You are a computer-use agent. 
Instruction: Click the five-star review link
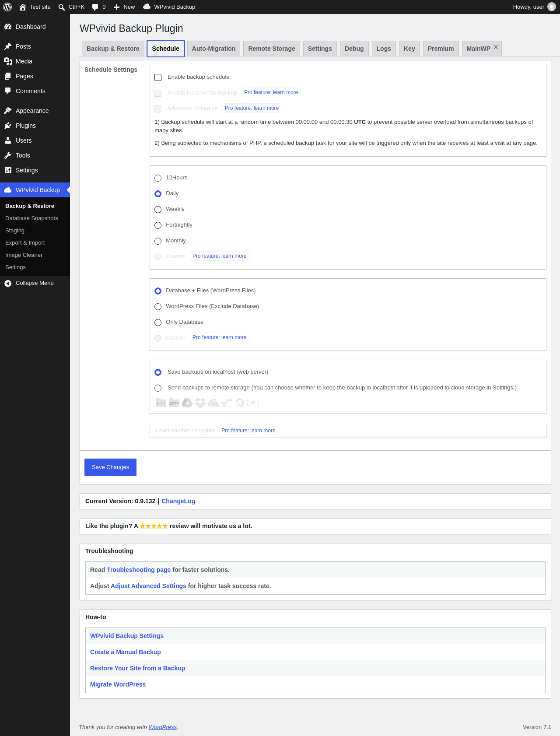coord(154,526)
